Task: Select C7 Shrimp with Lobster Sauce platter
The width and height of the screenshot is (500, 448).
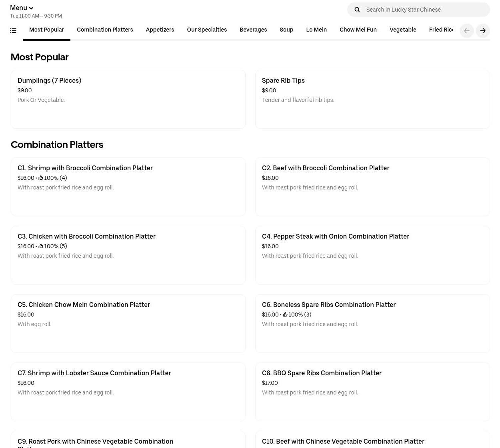Action: 128,392
